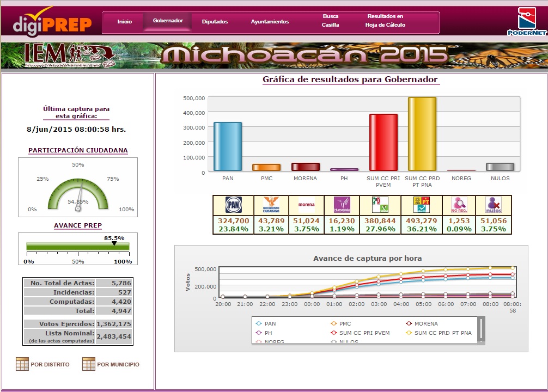Click the PoderNet logo
This screenshot has height=392, width=548.
(x=527, y=21)
